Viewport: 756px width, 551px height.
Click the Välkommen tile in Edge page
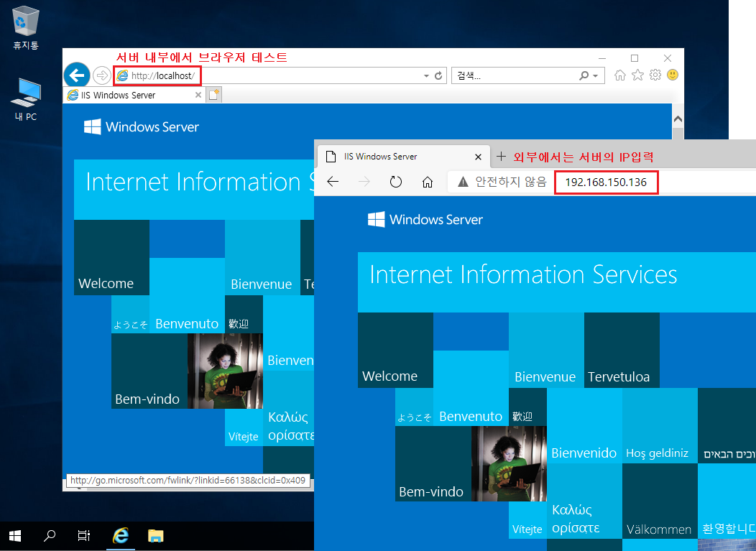[x=660, y=501]
